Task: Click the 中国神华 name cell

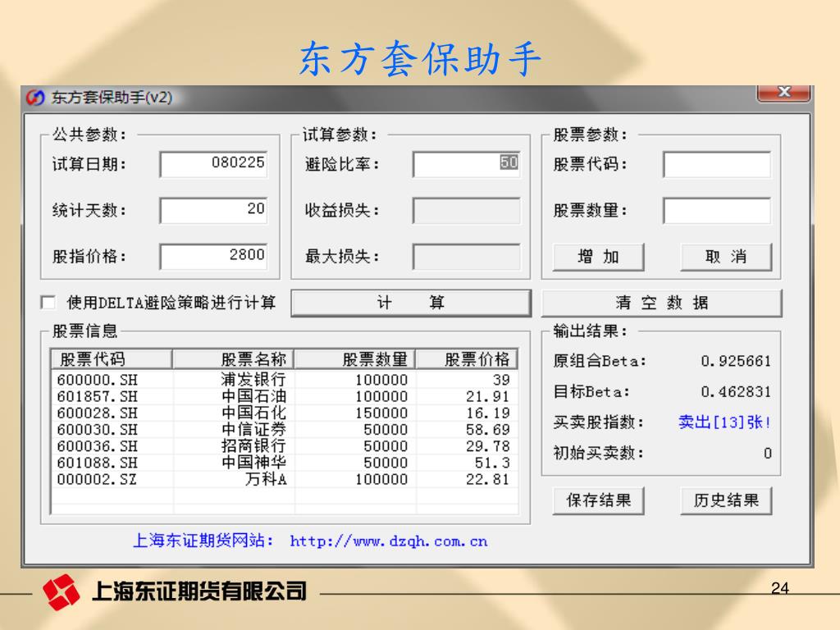Action: (254, 463)
